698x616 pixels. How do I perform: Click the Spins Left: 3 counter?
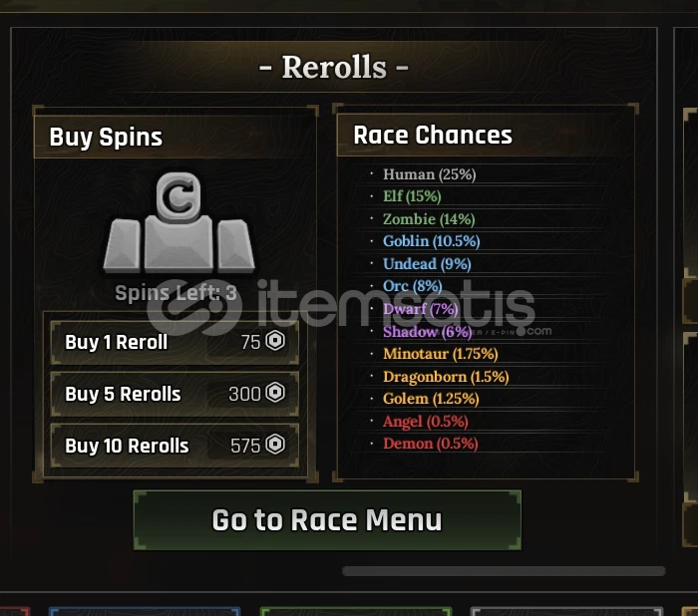click(175, 293)
